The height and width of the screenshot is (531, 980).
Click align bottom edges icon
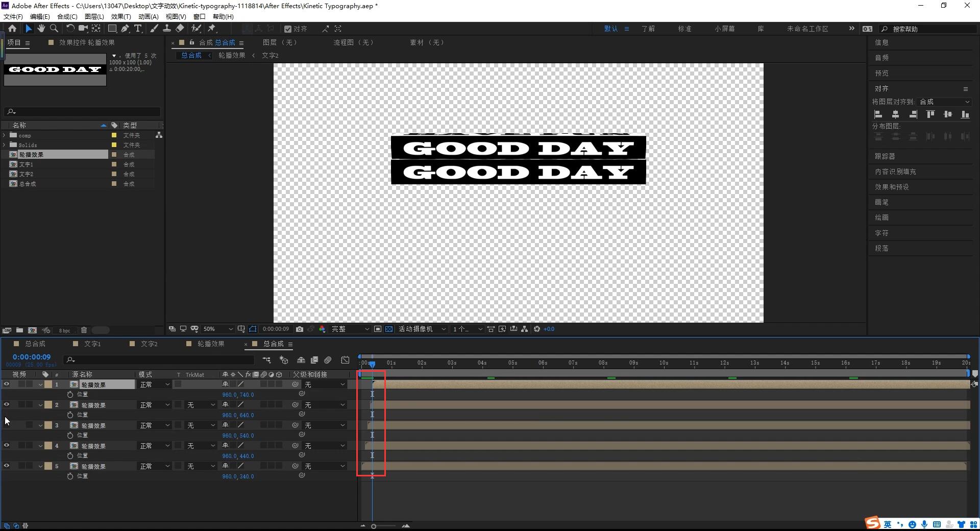(x=965, y=114)
